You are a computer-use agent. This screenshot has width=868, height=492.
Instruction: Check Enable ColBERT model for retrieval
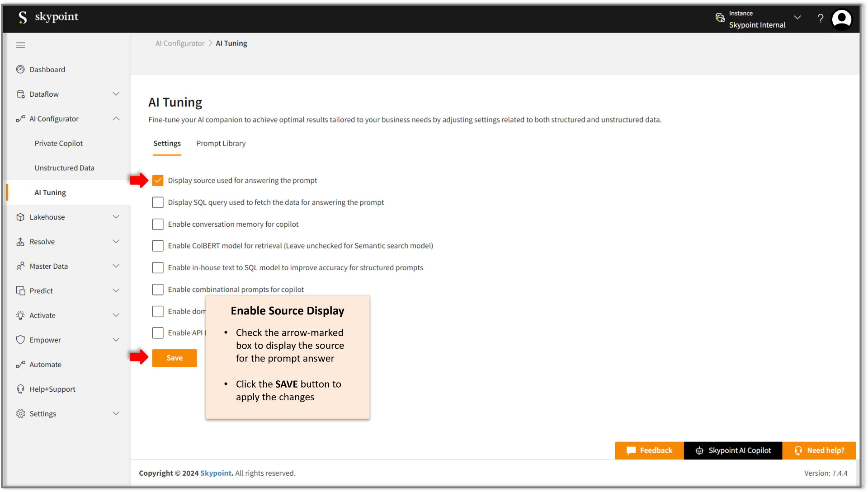(158, 246)
